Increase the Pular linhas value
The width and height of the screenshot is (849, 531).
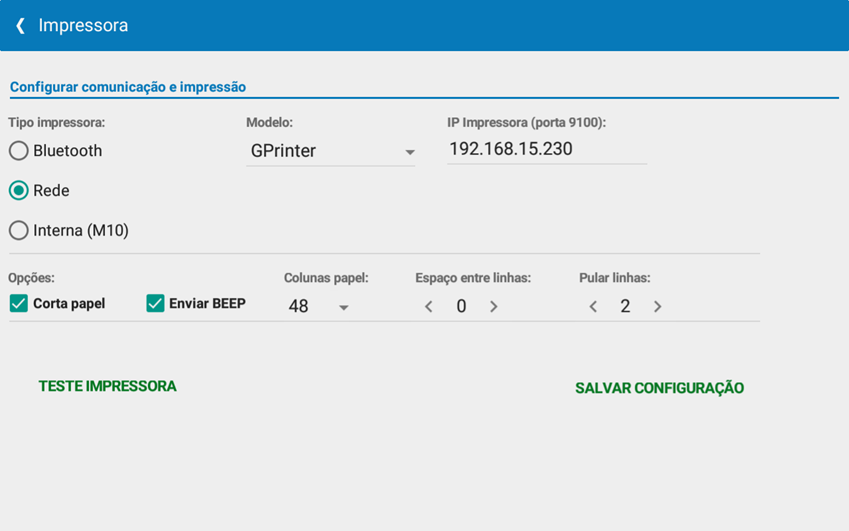[657, 307]
